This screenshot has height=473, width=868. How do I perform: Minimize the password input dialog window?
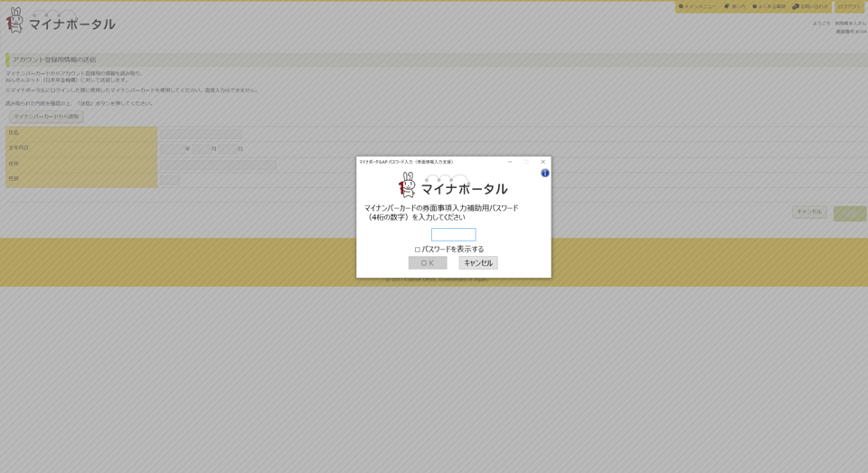[x=510, y=162]
